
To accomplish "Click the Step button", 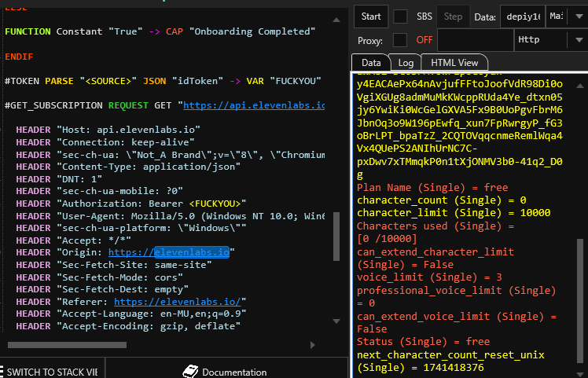I will tap(453, 17).
